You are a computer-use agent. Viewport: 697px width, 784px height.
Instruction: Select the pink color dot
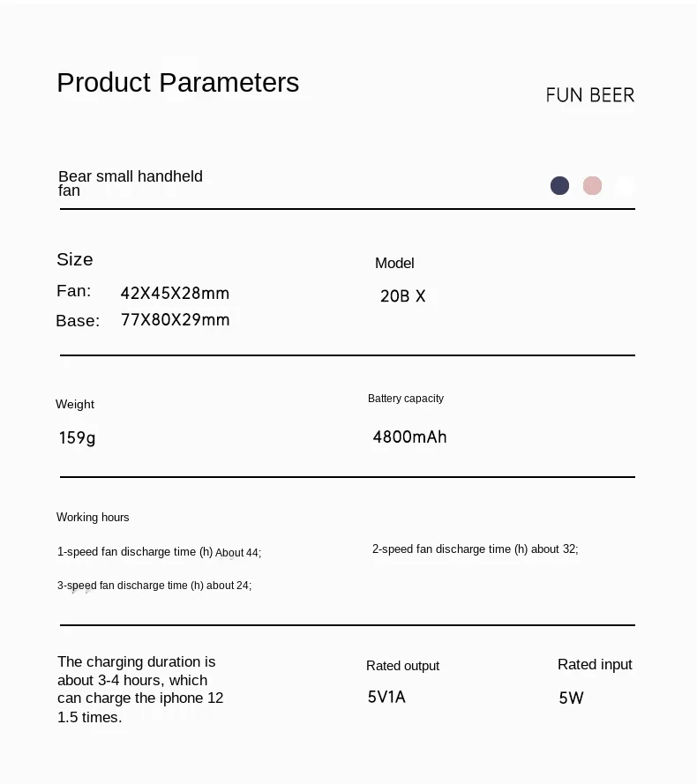pyautogui.click(x=592, y=185)
